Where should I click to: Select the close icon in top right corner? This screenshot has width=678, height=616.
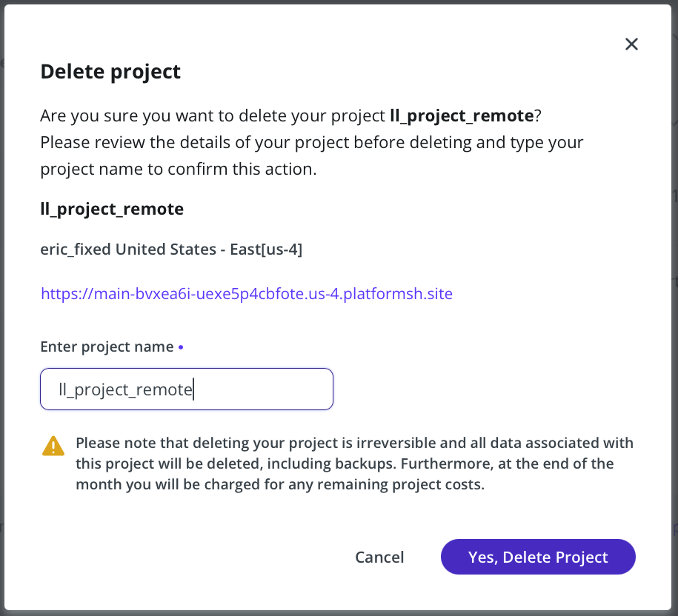point(631,44)
